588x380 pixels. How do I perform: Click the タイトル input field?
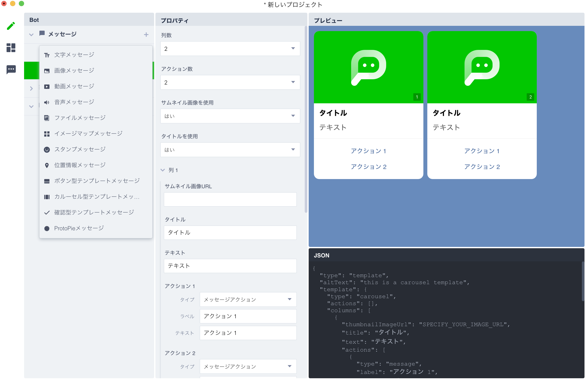coord(230,233)
